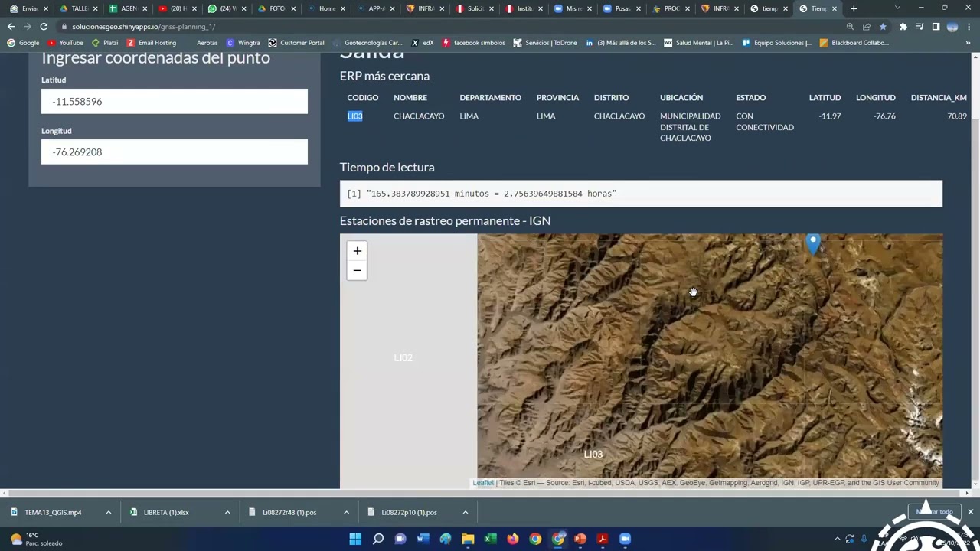This screenshot has width=980, height=551.
Task: Launch Excel from taskbar
Action: point(490,539)
